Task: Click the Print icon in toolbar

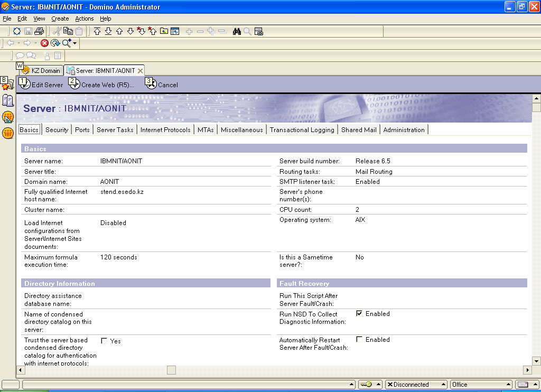Action: 39,31
